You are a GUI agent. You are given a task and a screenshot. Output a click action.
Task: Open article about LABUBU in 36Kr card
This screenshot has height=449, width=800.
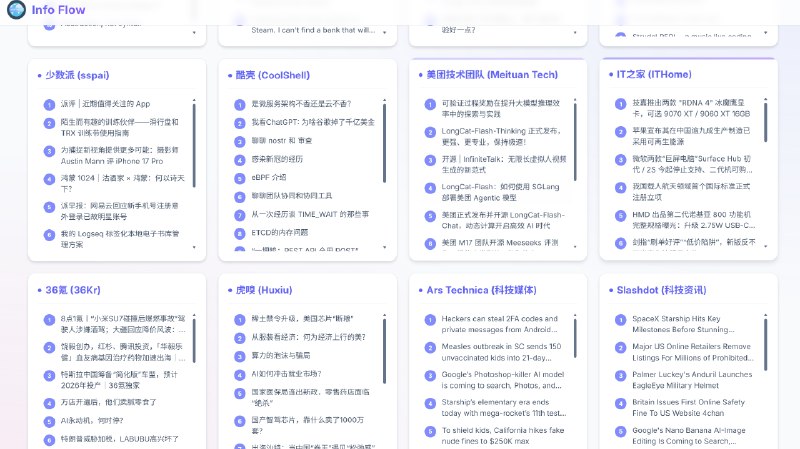click(119, 439)
